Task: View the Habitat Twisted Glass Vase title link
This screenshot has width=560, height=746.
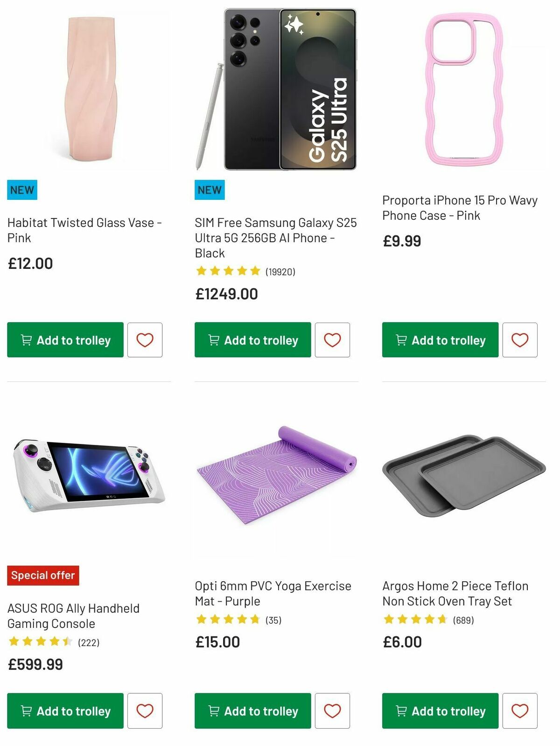Action: [x=84, y=230]
